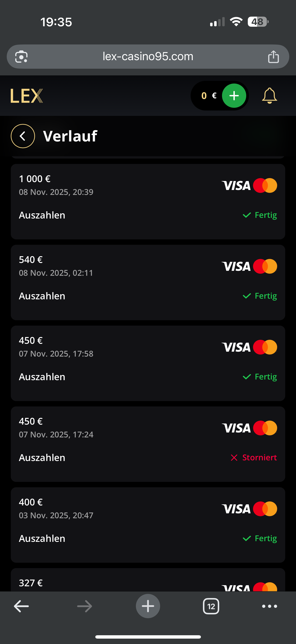Viewport: 296px width, 644px height.
Task: Tap the camera search icon in address bar
Action: click(22, 57)
